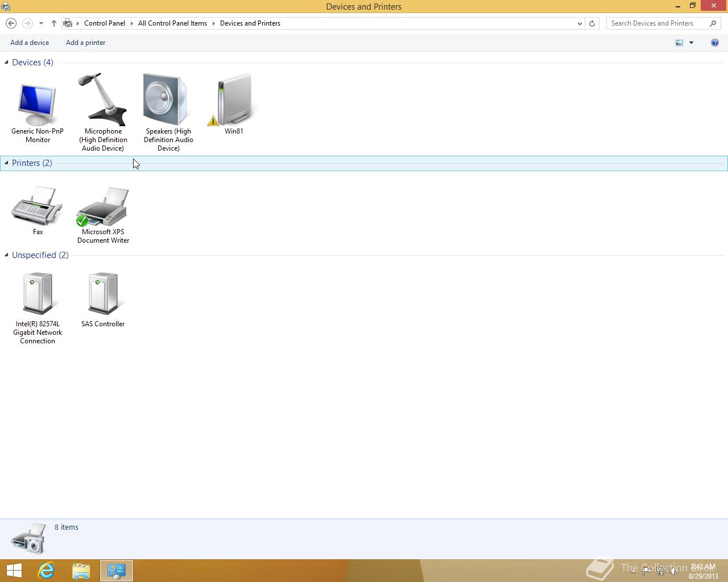Select the Microsoft XPS Document Writer printer
The image size is (728, 582).
pos(103,207)
